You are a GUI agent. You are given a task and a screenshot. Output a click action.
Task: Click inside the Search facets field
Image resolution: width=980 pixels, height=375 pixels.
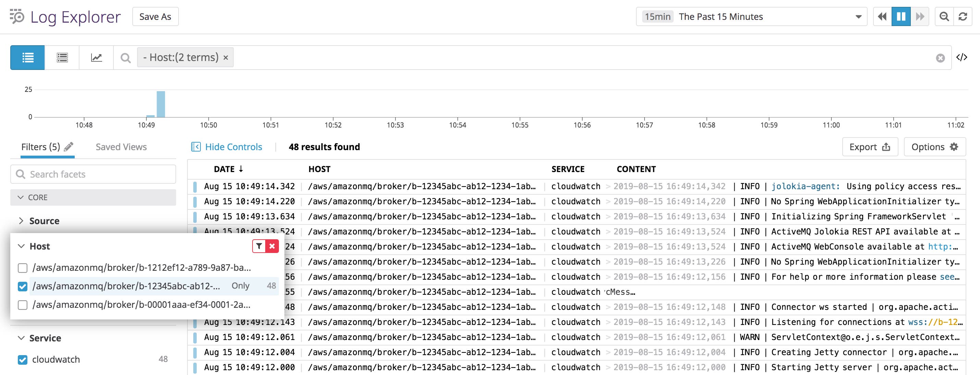93,174
